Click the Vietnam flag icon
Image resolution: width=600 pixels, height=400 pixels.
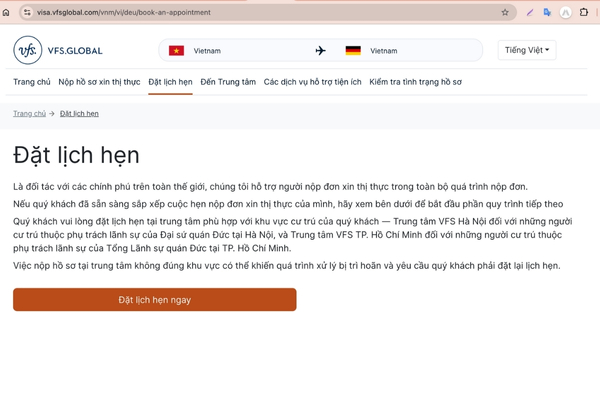tap(176, 51)
